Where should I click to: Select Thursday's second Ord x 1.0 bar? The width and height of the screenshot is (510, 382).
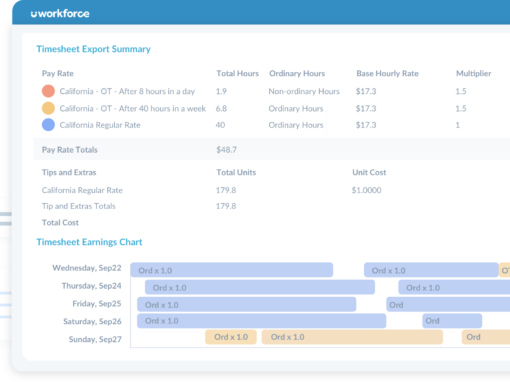point(454,287)
